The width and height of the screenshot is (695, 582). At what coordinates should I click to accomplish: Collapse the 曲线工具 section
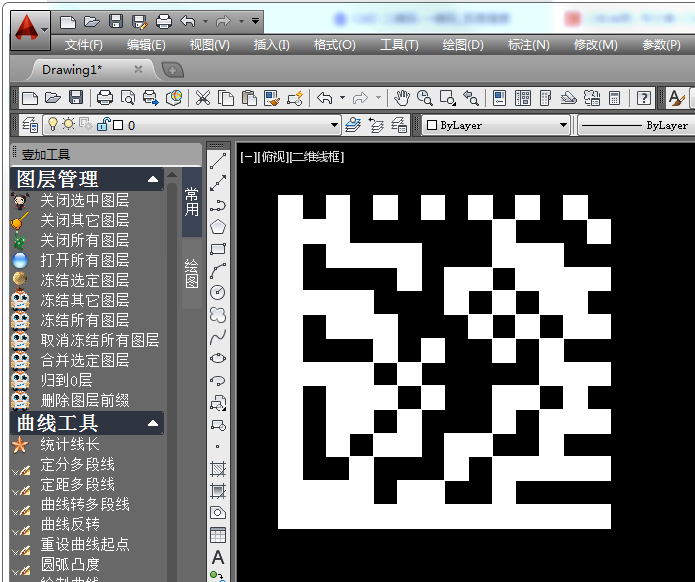pos(152,423)
